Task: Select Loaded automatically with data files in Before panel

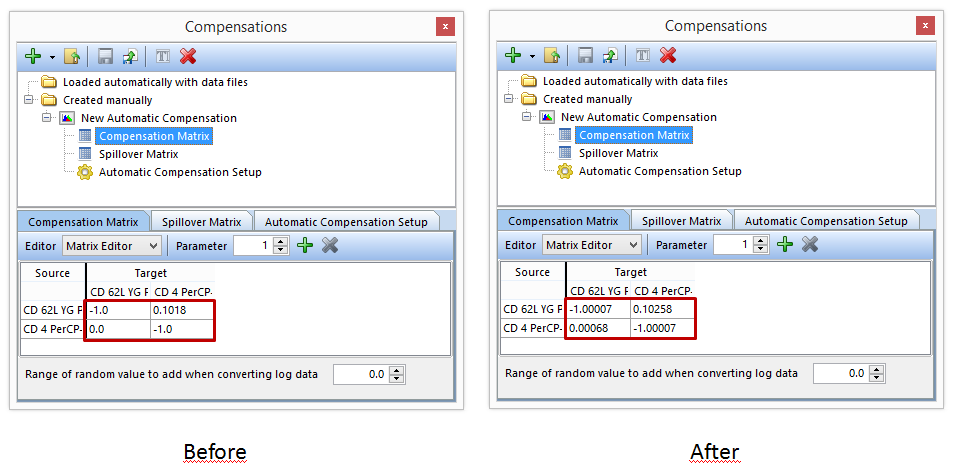Action: click(x=155, y=82)
